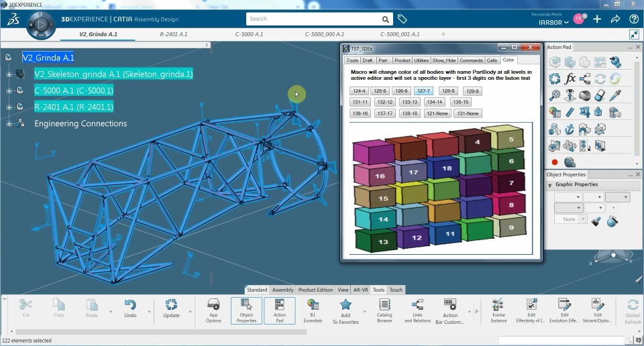Screen dimensions: 644x346
Task: Click the beige cube numbered 5
Action: point(504,138)
